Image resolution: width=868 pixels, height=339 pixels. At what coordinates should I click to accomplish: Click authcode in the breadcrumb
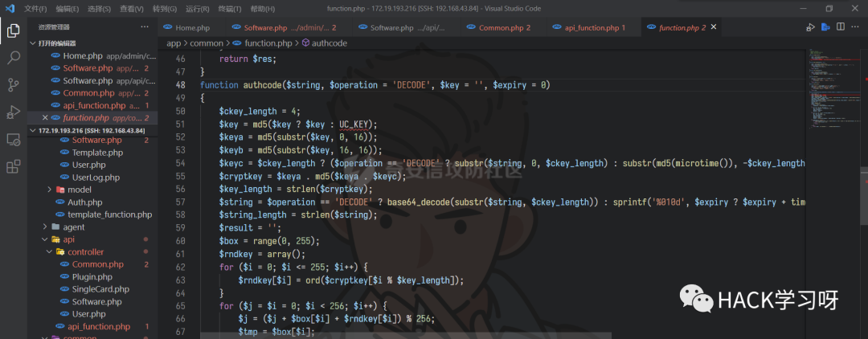click(x=329, y=43)
